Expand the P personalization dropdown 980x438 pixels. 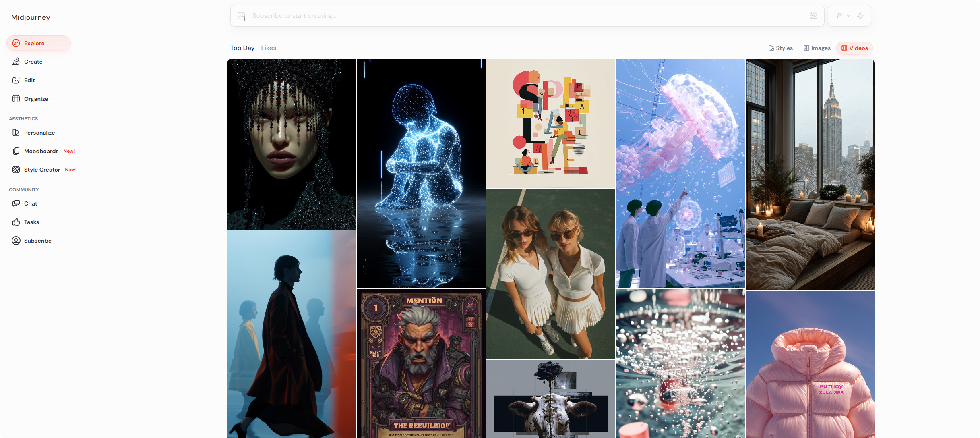click(843, 16)
